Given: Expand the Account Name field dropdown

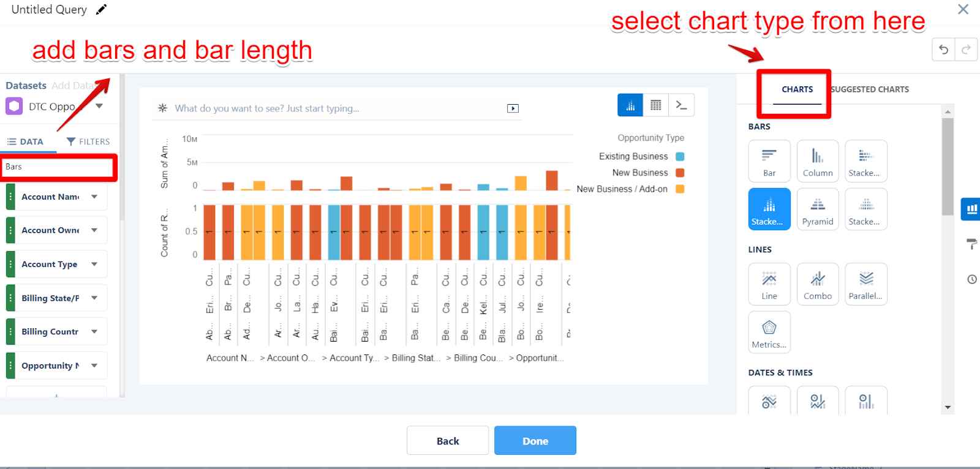Looking at the screenshot, I should 94,197.
